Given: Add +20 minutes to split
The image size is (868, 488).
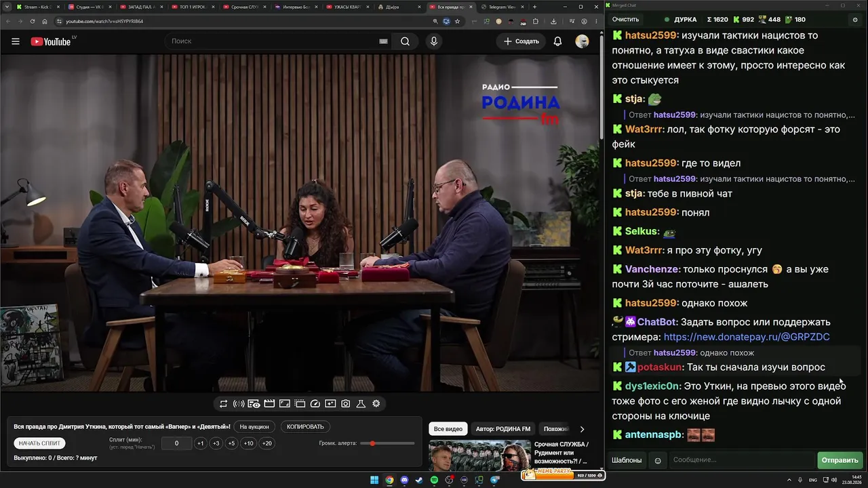Looking at the screenshot, I should (267, 443).
